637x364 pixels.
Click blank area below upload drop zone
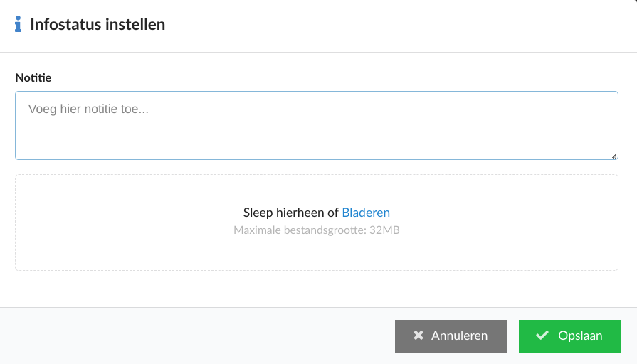point(317,289)
